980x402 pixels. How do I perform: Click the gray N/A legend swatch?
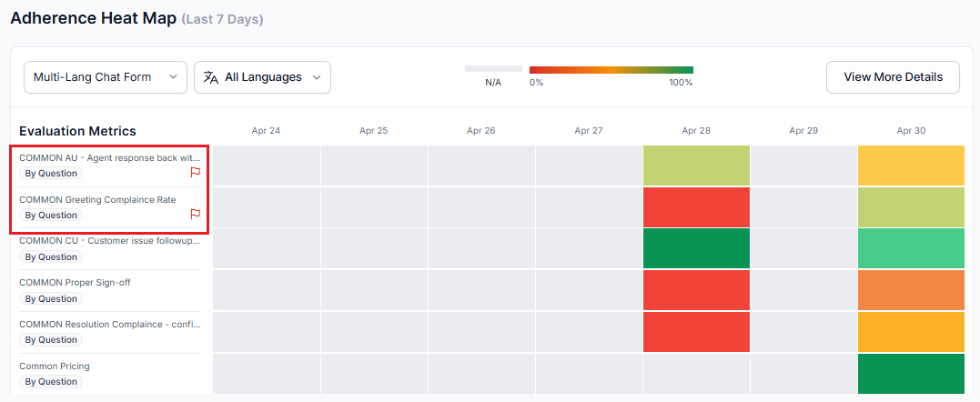(493, 69)
